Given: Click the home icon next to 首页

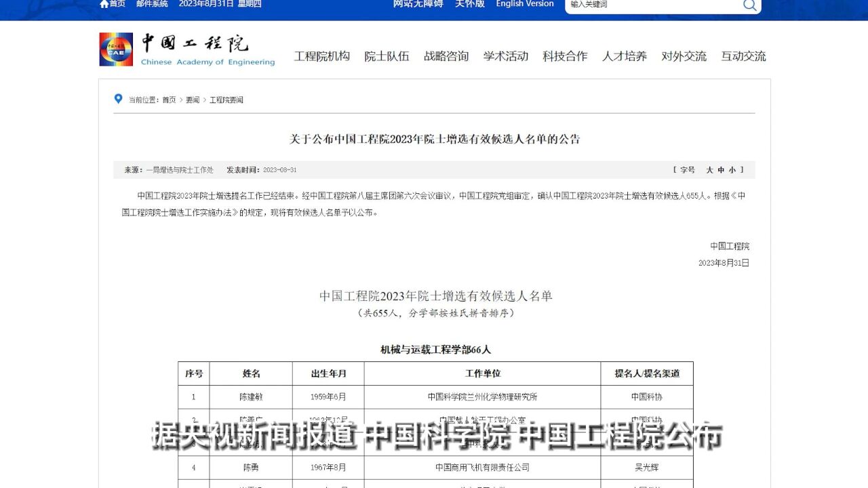Looking at the screenshot, I should (104, 3).
